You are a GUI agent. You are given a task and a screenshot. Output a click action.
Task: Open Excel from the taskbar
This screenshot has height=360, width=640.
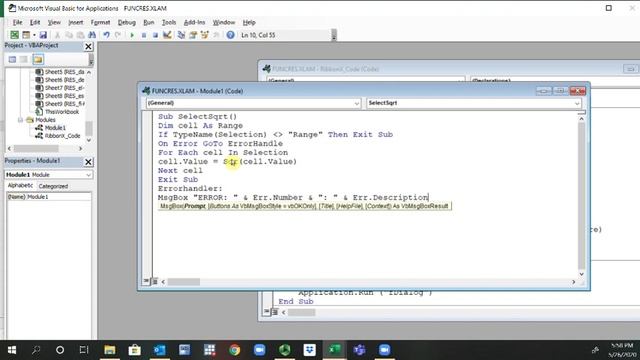click(x=335, y=350)
